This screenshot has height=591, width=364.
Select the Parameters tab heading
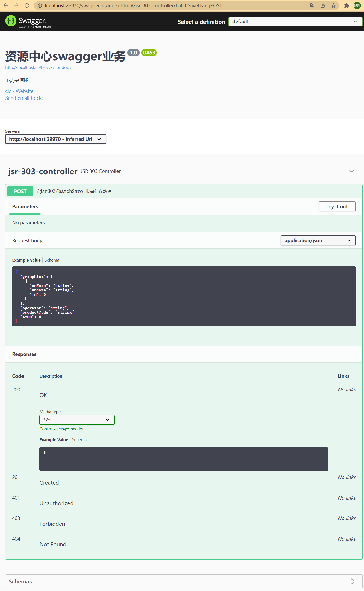[x=25, y=206]
